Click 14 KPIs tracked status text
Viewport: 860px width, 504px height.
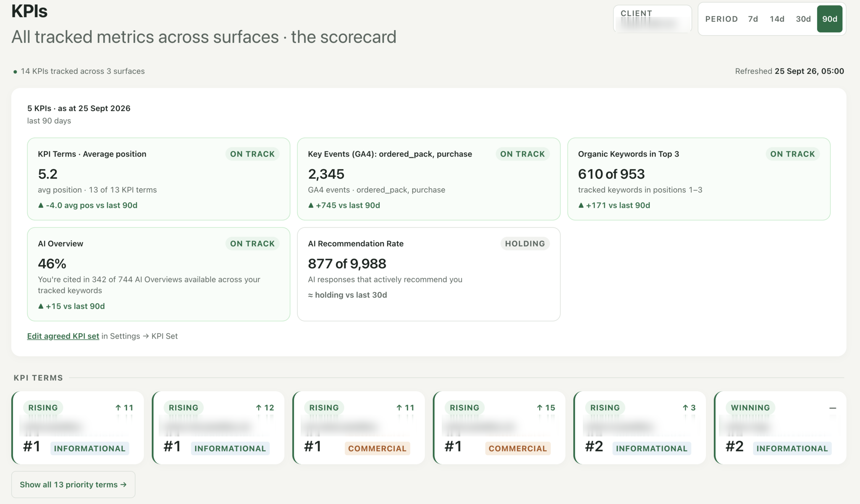pyautogui.click(x=83, y=71)
